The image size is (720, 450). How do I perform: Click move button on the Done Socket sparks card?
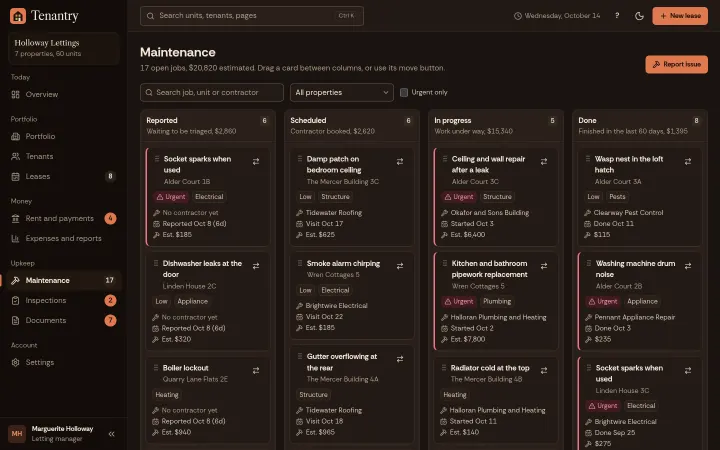tap(688, 371)
